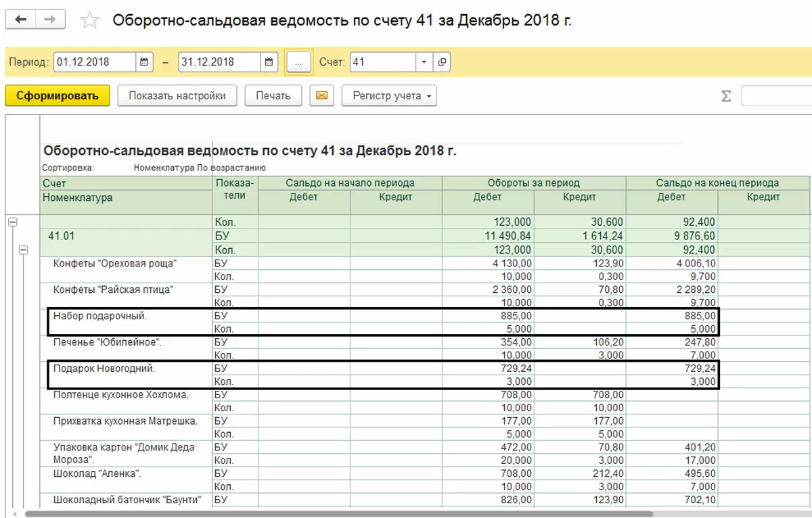812x518 pixels.
Task: Collapse the top-level report group
Action: pyautogui.click(x=12, y=221)
